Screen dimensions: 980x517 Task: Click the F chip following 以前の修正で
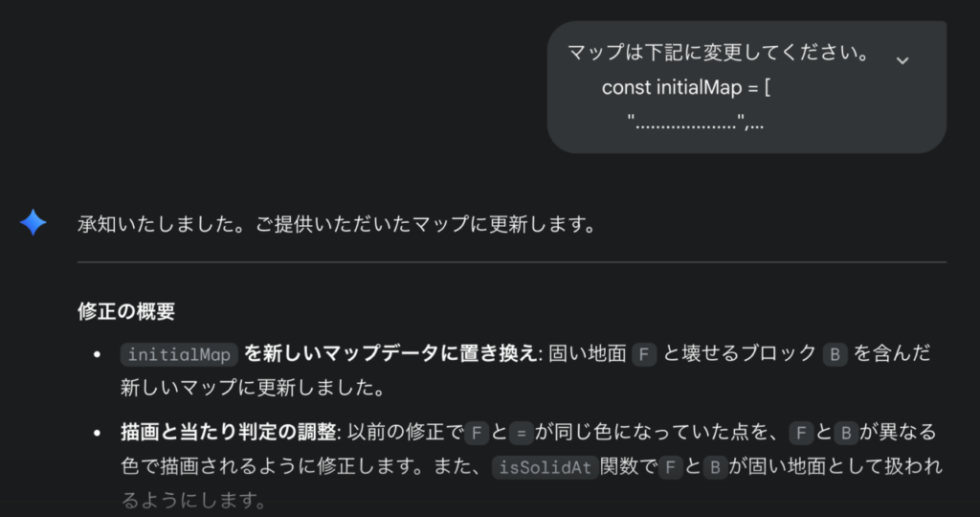click(x=477, y=433)
